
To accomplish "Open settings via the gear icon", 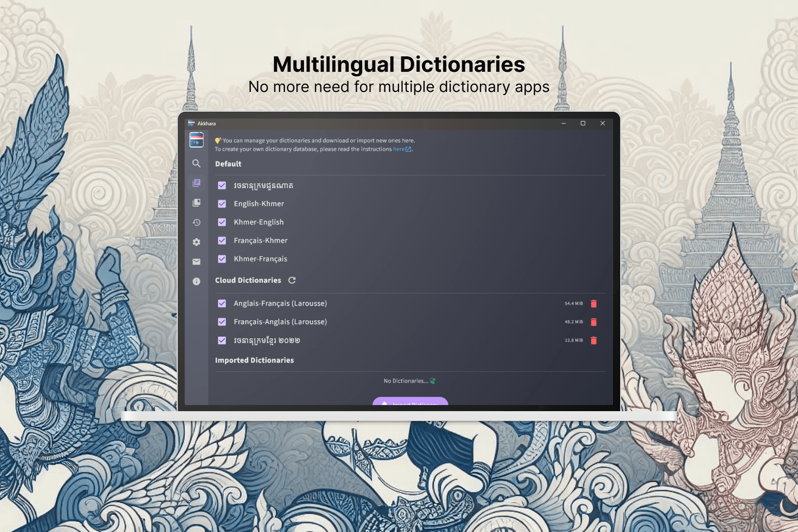I will 196,242.
